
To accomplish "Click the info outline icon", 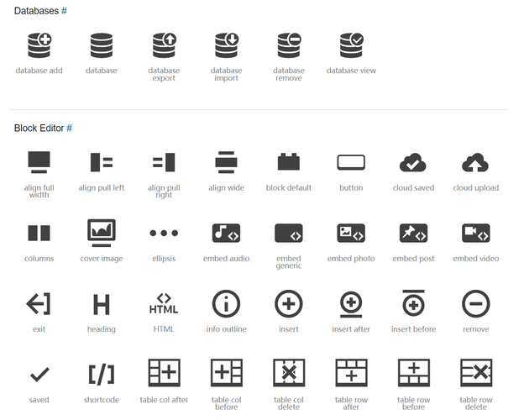I will (x=226, y=303).
